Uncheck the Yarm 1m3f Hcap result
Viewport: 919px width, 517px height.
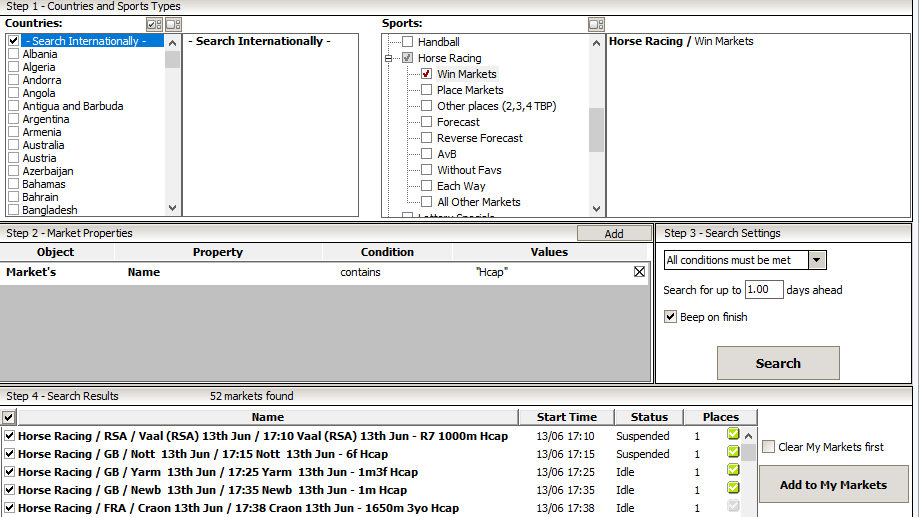(x=9, y=472)
